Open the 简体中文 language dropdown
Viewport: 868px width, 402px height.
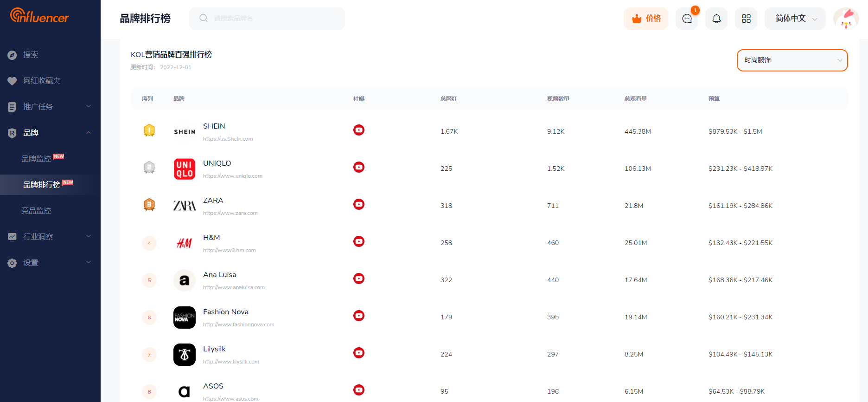tap(795, 19)
